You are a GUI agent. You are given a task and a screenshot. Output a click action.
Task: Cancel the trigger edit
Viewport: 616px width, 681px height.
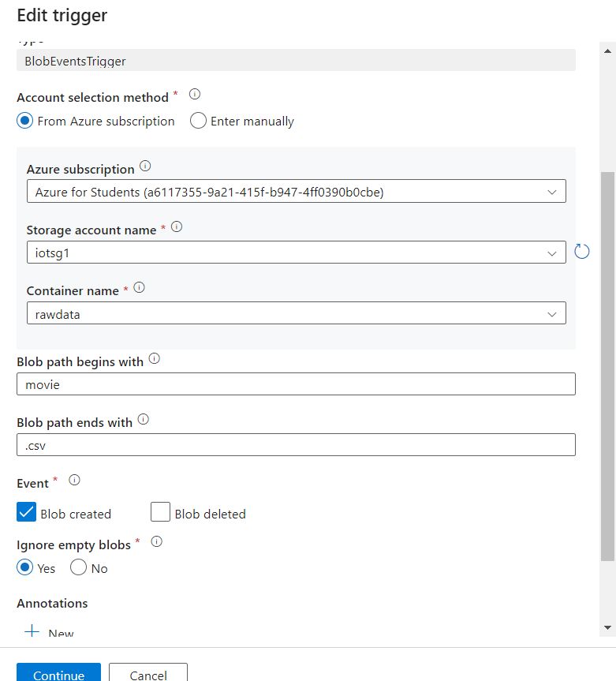(x=147, y=675)
